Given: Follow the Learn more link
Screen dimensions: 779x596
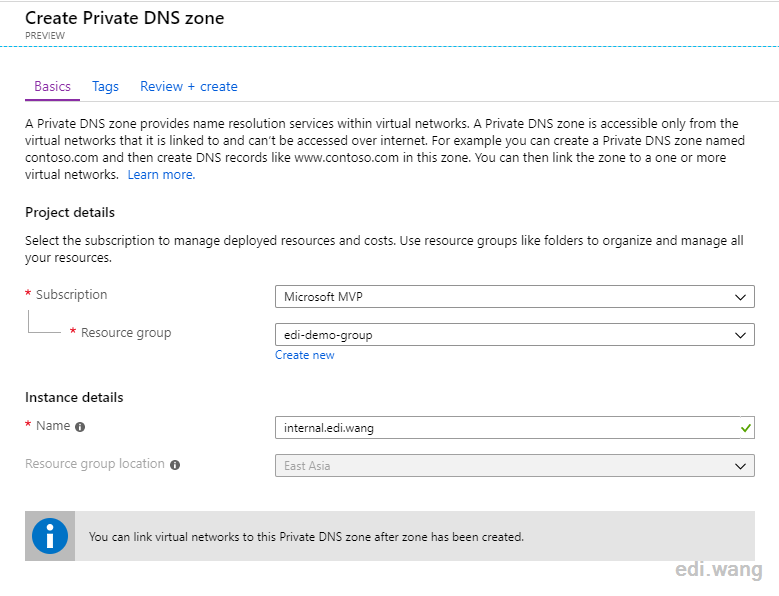Looking at the screenshot, I should click(161, 175).
